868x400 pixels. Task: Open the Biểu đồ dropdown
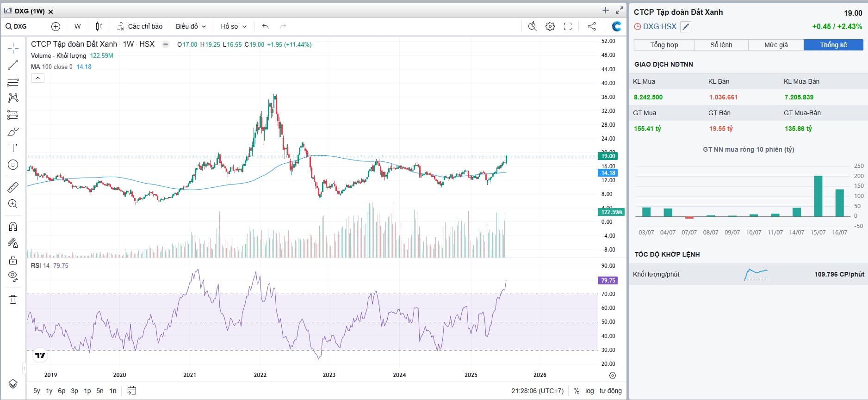tap(191, 26)
